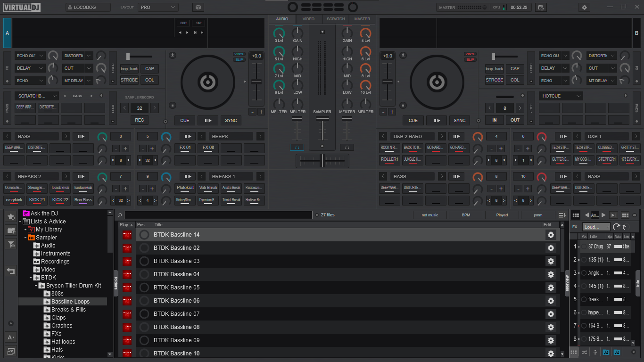Toggle the CAP button on the left deck
Image resolution: width=644 pixels, height=362 pixels.
click(149, 68)
